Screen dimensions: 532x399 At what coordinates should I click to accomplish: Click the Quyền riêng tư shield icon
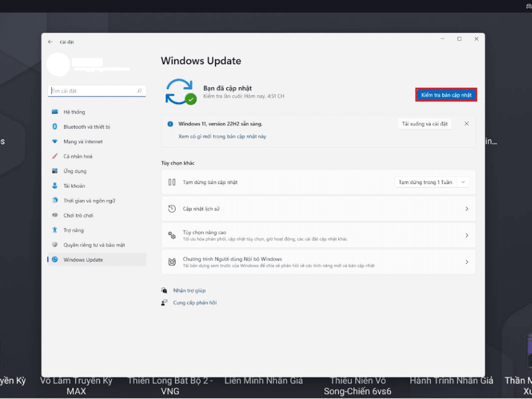[x=55, y=245]
